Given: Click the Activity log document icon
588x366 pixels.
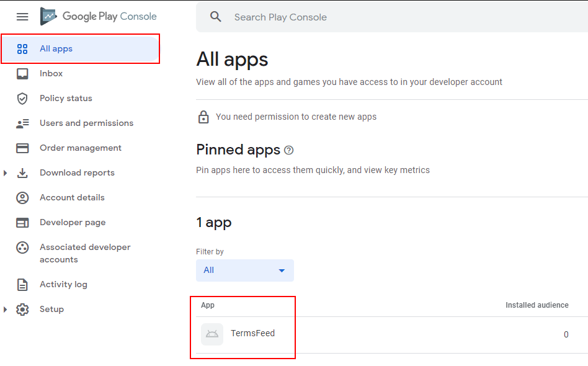Looking at the screenshot, I should coord(22,285).
